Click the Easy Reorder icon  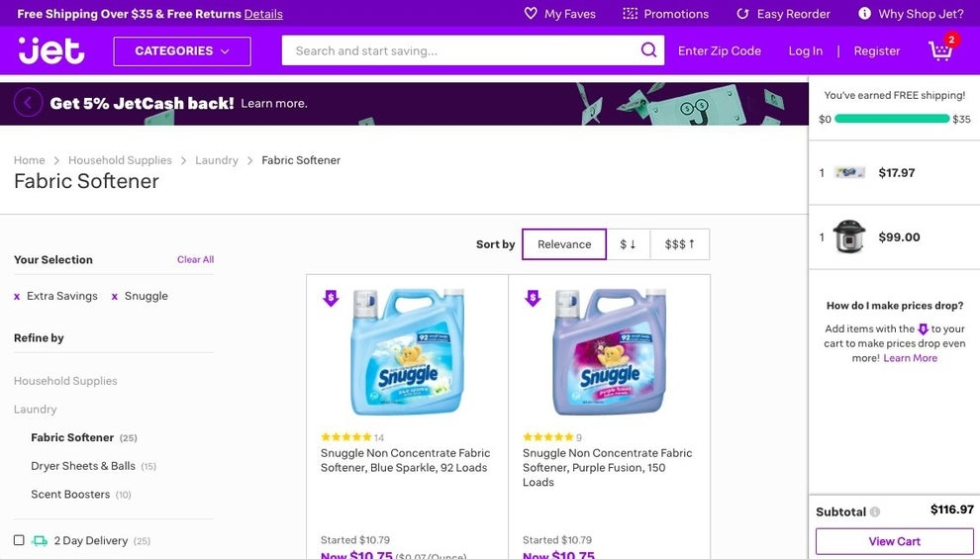742,14
